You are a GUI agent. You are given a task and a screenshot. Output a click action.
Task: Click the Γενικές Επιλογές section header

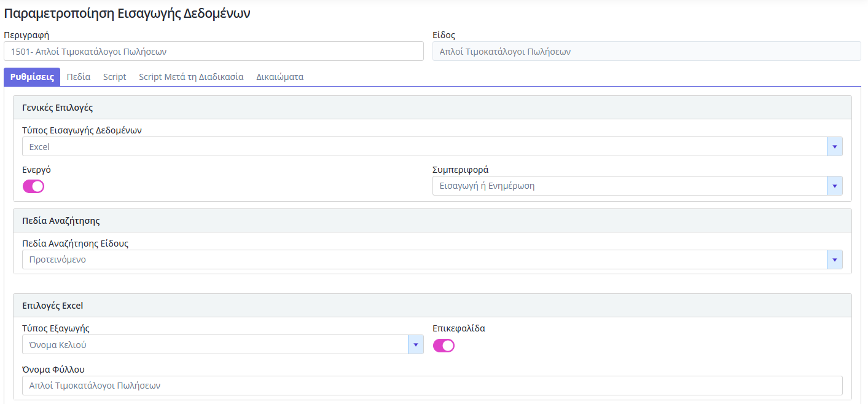[57, 108]
